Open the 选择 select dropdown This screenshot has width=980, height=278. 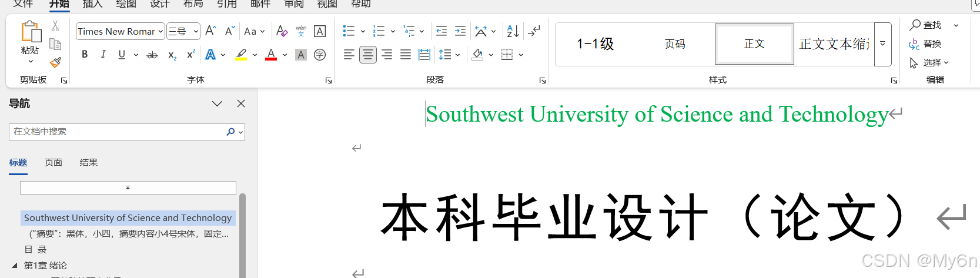[x=929, y=62]
